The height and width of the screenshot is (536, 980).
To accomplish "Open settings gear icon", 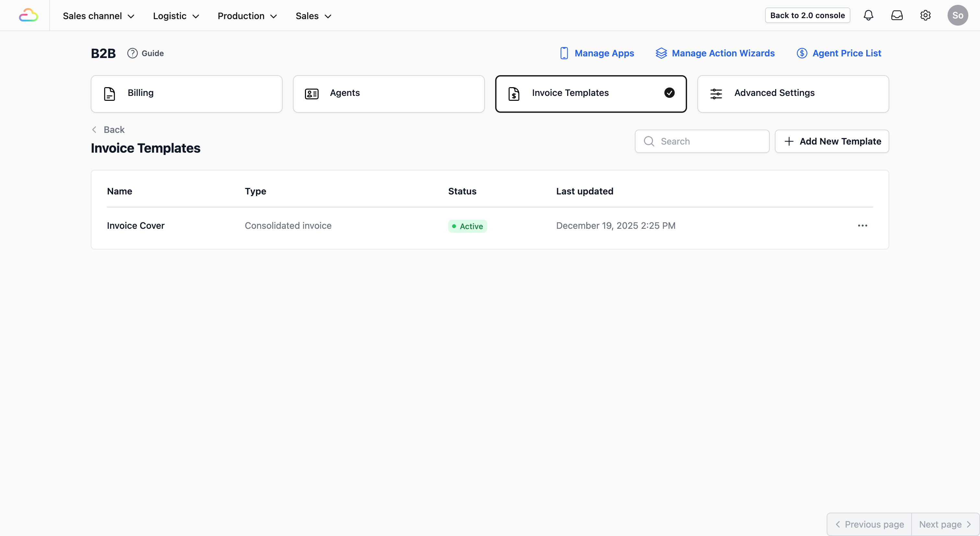I will point(925,15).
